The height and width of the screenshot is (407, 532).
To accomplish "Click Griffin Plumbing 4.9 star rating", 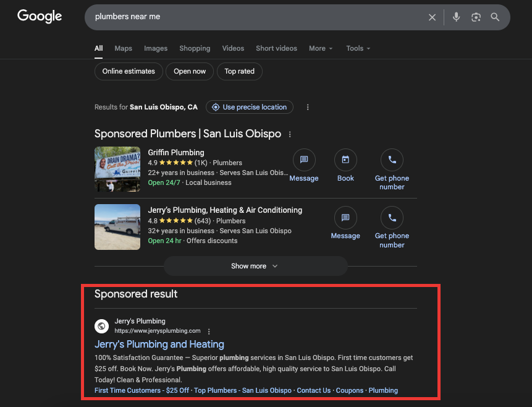I will (x=177, y=163).
